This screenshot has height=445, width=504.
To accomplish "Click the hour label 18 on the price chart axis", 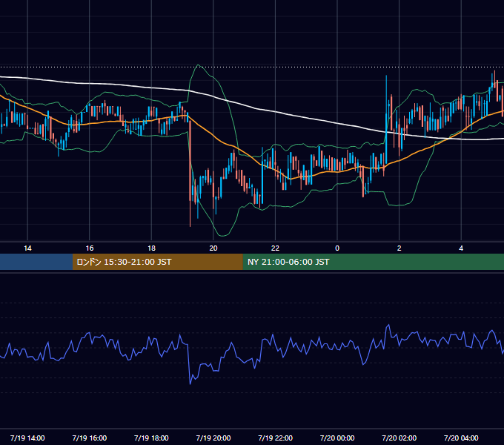I will click(x=151, y=248).
